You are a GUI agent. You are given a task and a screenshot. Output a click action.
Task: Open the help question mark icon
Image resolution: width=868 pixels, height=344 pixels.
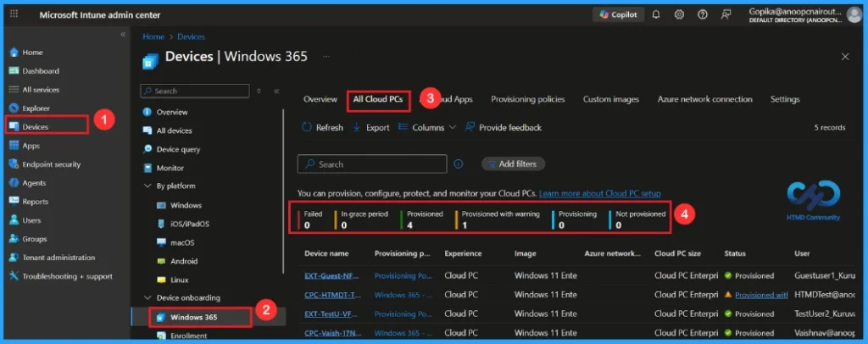[x=703, y=15]
